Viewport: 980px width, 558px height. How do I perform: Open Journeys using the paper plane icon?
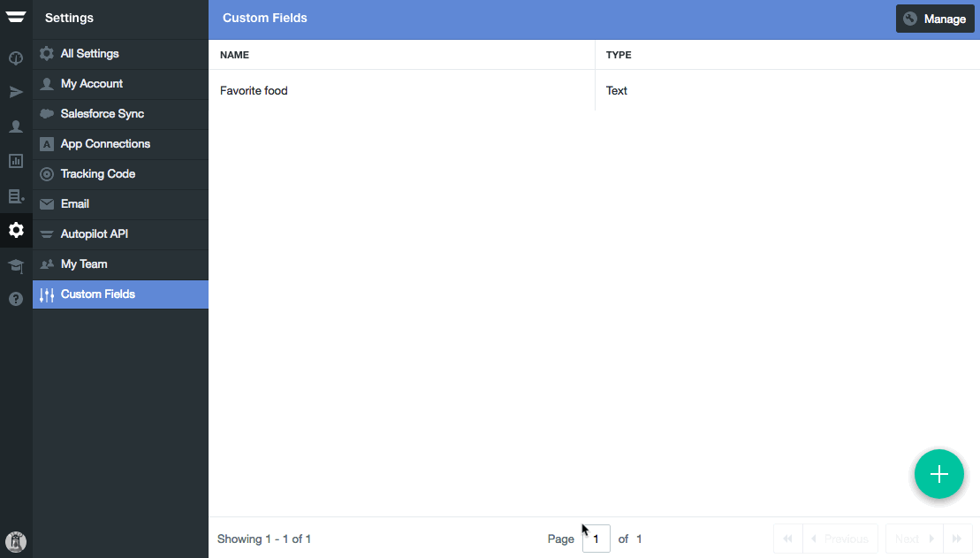click(x=16, y=92)
